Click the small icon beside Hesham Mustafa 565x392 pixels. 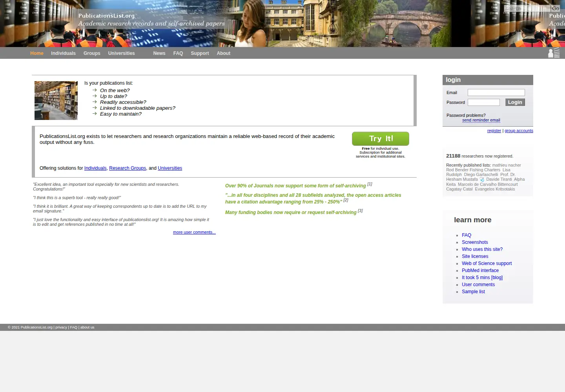(482, 180)
